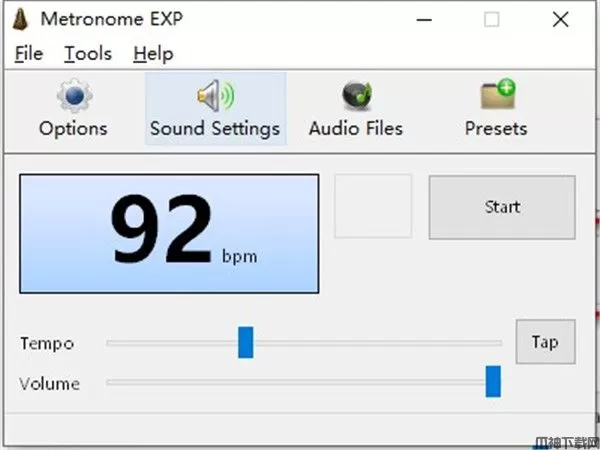
Task: Open Sound Settings speaker icon
Action: [x=216, y=95]
